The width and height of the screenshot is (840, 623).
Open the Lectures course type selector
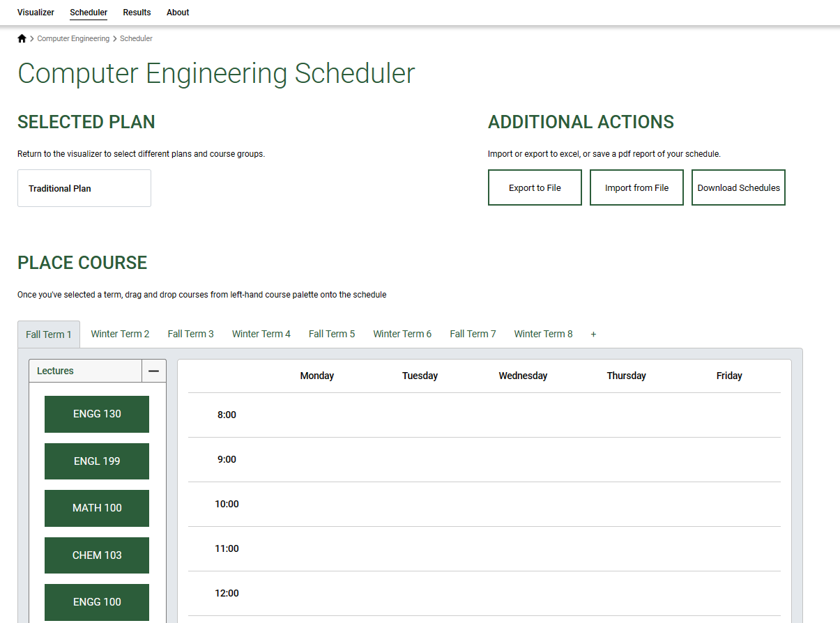(84, 371)
